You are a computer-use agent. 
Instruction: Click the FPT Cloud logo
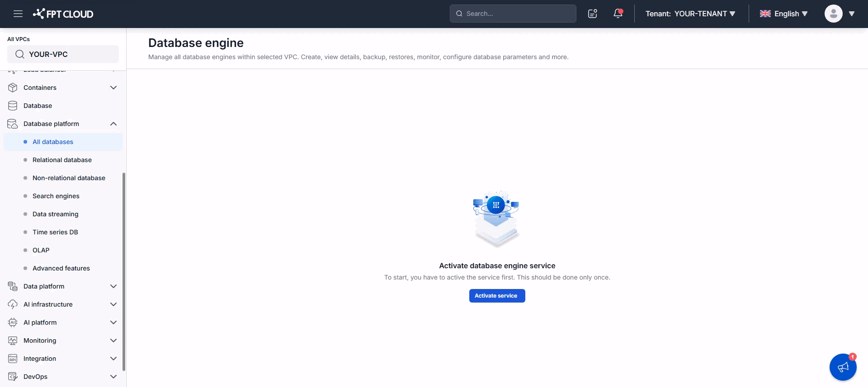pyautogui.click(x=63, y=14)
